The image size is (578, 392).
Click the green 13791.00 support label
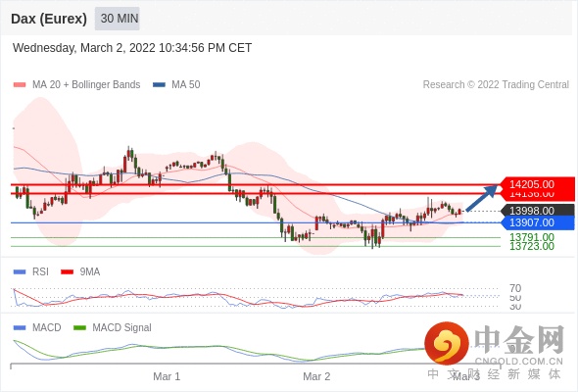tap(532, 237)
